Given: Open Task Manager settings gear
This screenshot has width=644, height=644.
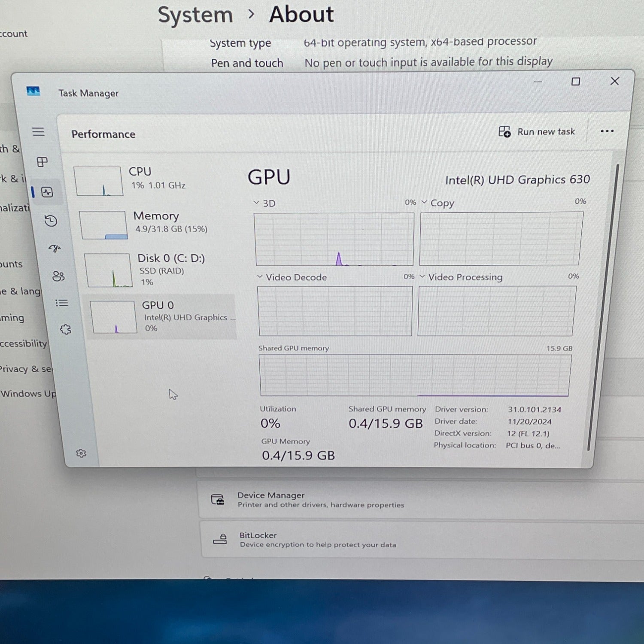Looking at the screenshot, I should [x=81, y=453].
